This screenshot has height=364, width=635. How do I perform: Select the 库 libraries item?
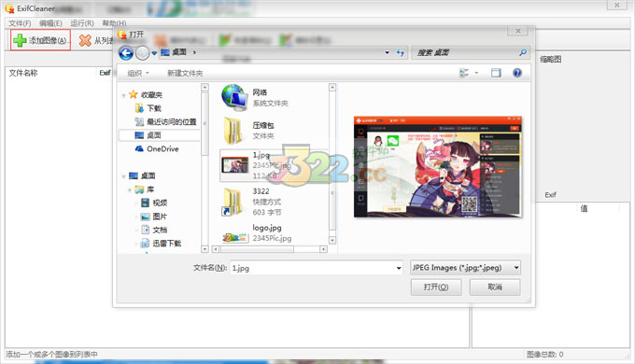[145, 189]
